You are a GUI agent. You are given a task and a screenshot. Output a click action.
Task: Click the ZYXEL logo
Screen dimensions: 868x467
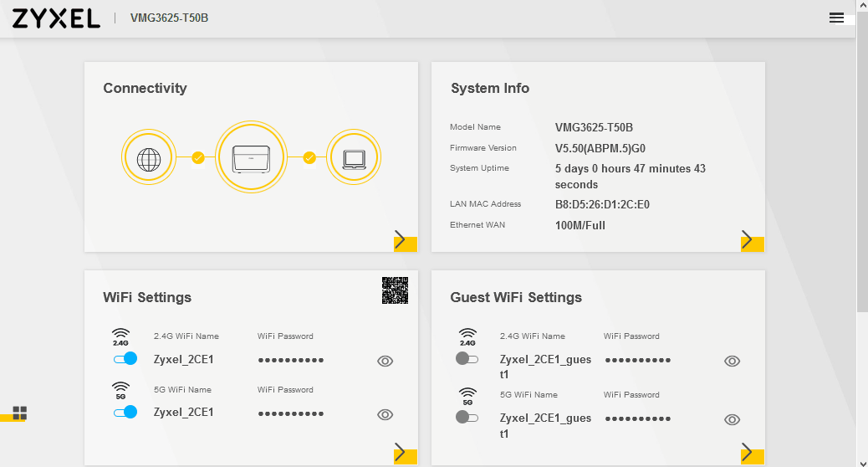point(56,18)
